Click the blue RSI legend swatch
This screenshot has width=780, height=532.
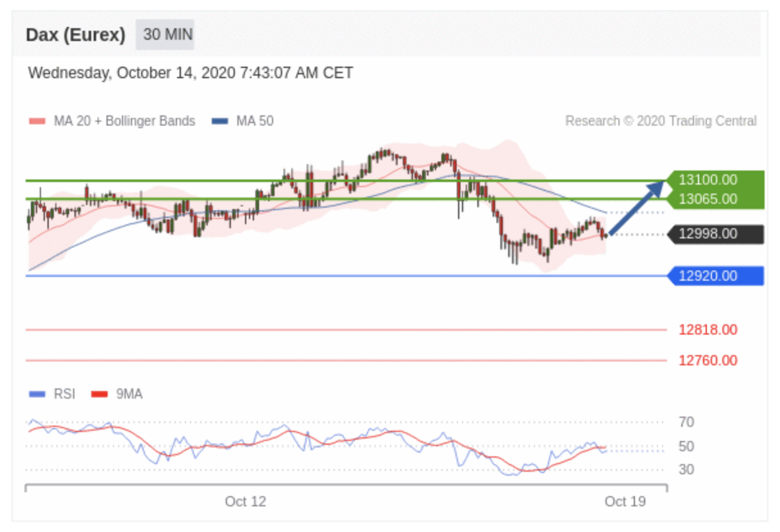tap(37, 394)
